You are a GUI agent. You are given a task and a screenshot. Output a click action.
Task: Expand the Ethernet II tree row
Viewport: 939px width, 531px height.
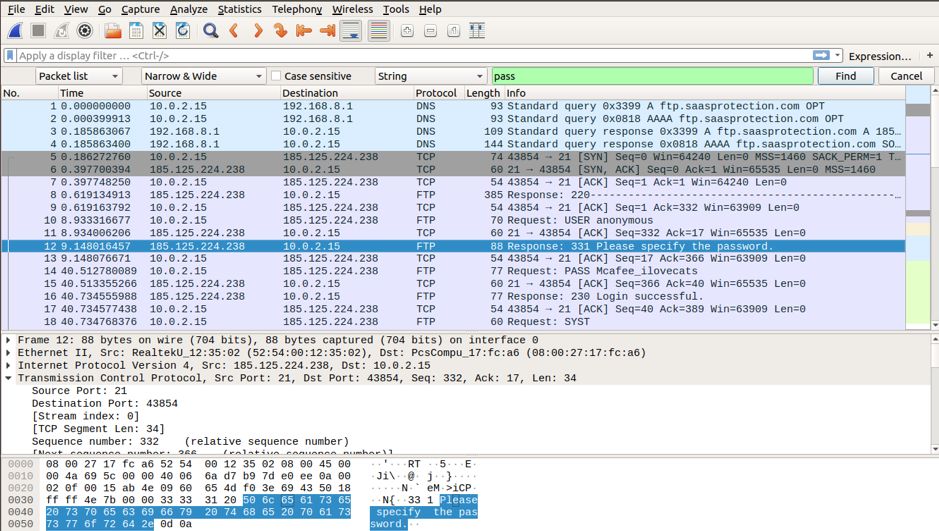tap(9, 353)
